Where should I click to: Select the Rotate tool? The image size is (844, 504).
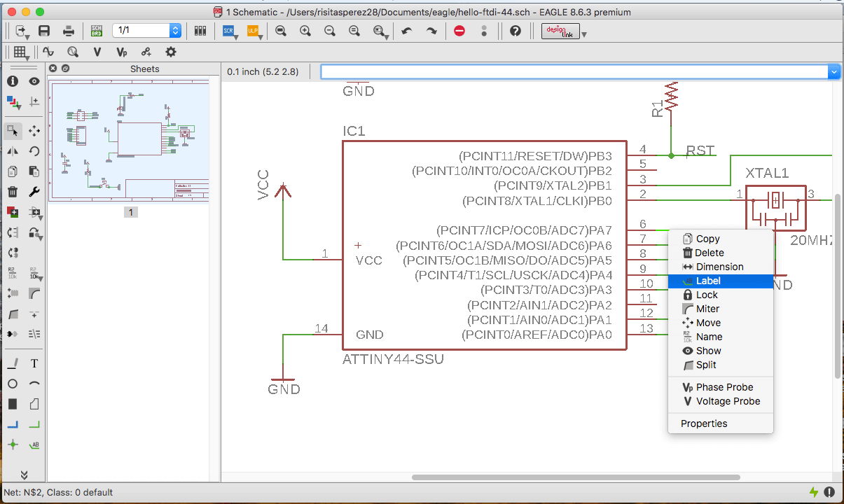pyautogui.click(x=34, y=151)
